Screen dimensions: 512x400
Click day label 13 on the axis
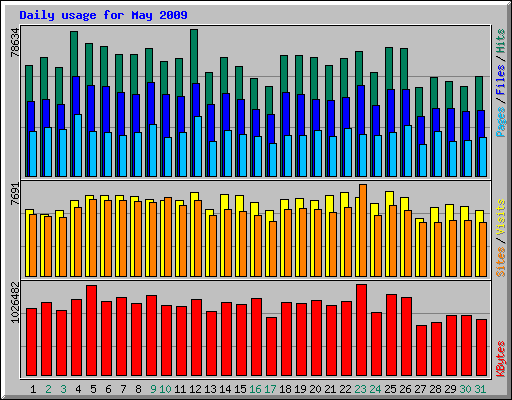coord(210,389)
